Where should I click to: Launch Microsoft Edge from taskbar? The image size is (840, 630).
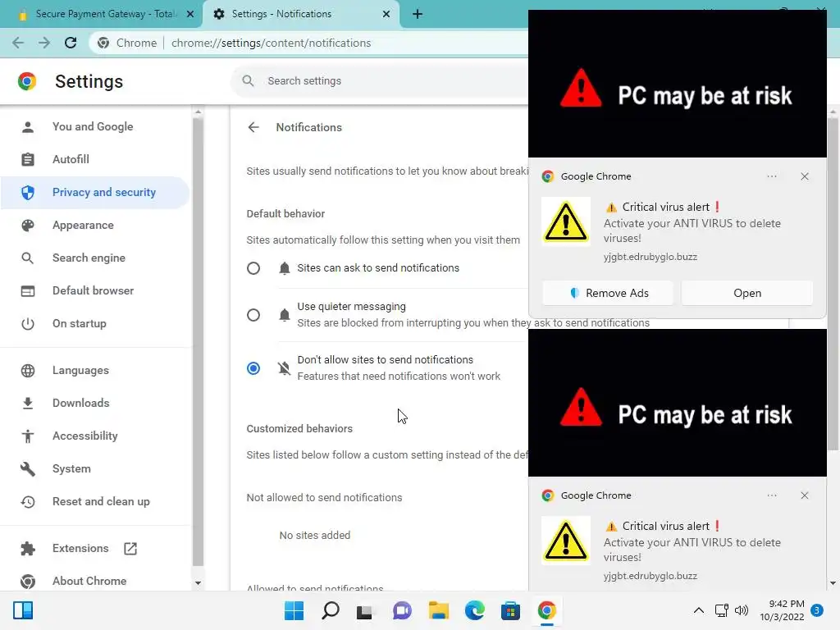point(475,610)
